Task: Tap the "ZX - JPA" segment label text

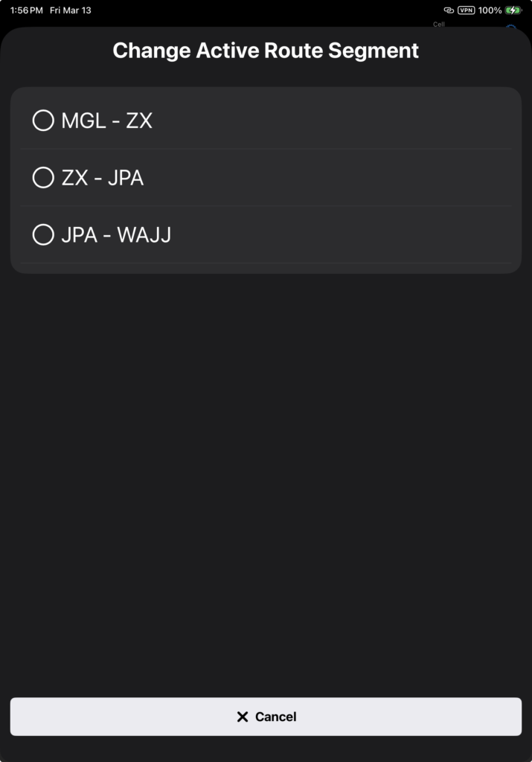Action: [x=102, y=178]
